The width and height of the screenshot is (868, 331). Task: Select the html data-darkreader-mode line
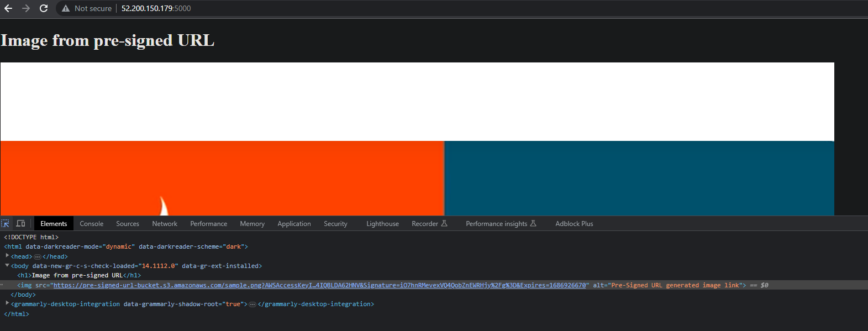(126, 246)
